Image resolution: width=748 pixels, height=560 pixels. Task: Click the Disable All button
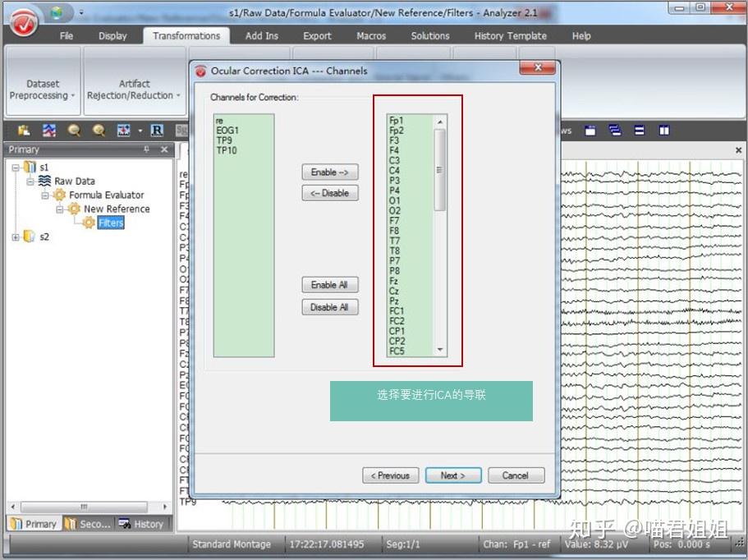(329, 307)
